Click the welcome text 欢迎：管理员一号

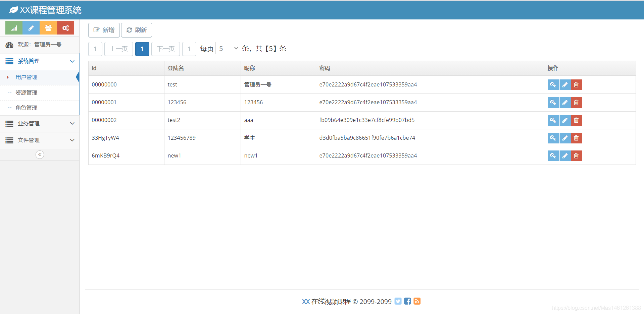tap(40, 45)
